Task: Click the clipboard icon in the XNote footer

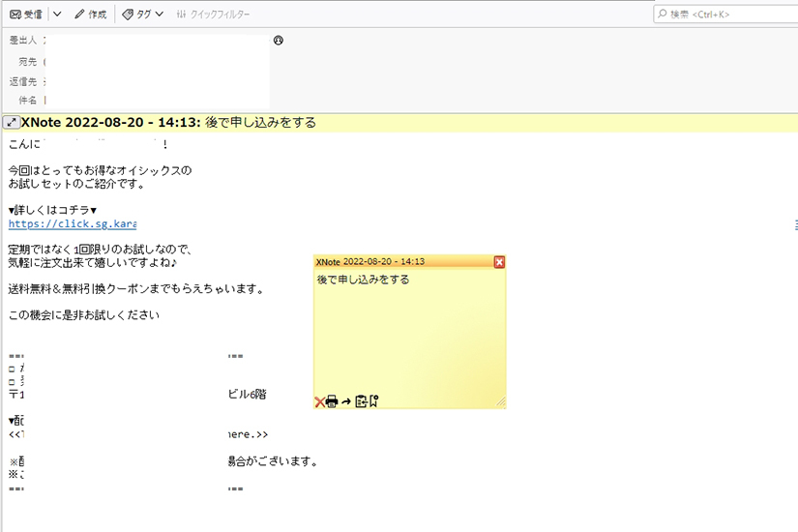Action: [x=361, y=401]
